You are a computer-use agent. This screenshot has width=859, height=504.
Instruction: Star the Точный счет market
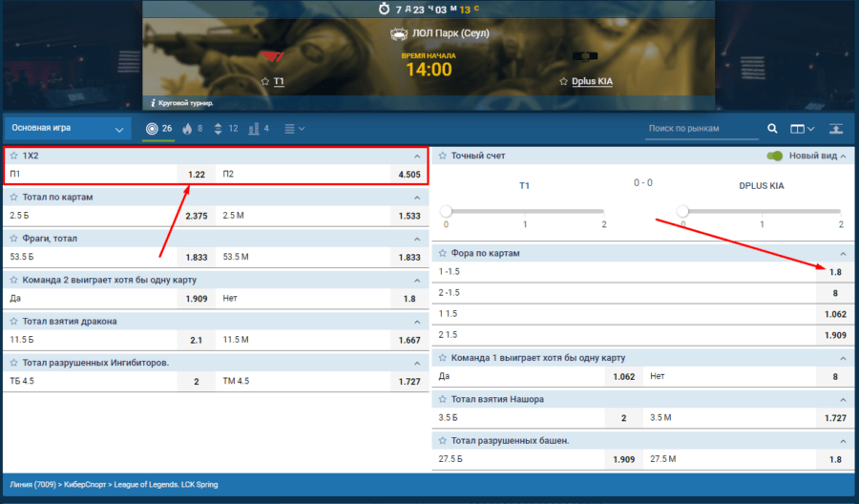443,156
